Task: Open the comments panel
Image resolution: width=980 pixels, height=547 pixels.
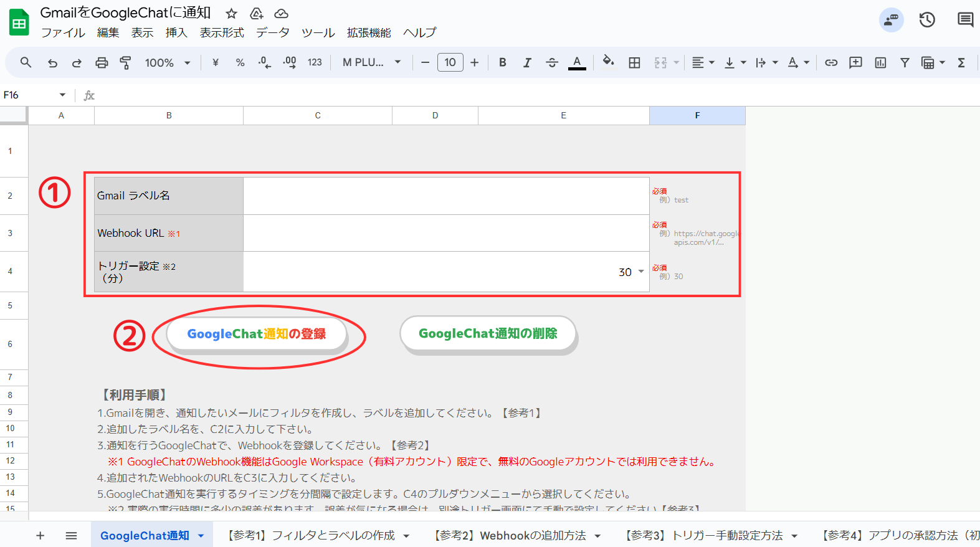Action: [965, 20]
